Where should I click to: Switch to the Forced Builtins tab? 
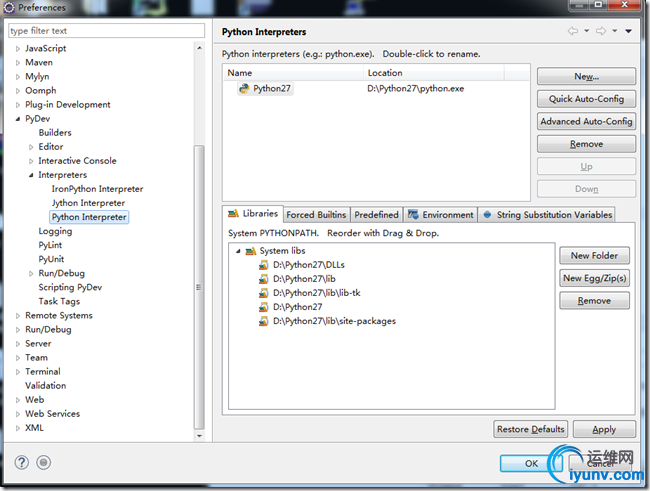click(316, 215)
